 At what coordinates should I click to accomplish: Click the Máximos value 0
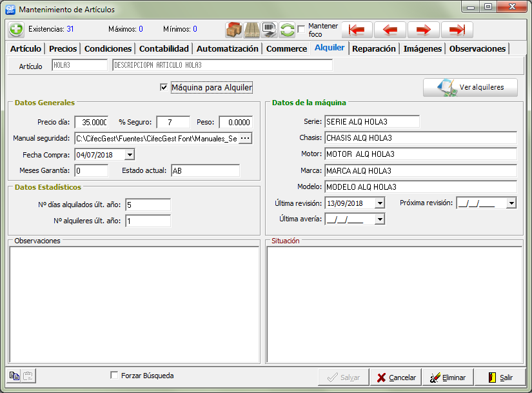point(141,29)
